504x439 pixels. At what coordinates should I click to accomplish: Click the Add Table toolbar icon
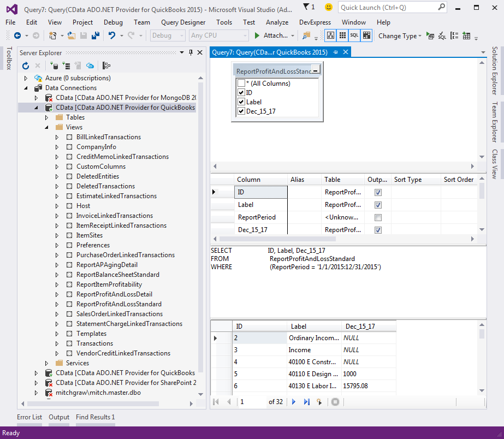tap(466, 36)
